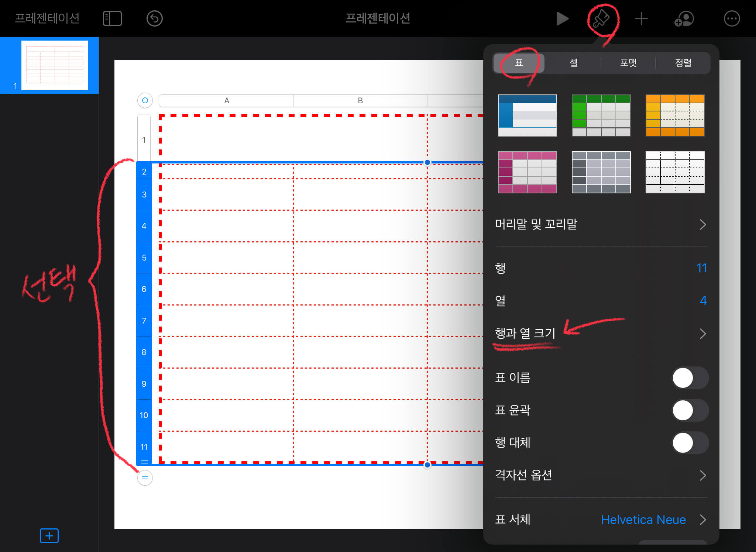Open the Format paintbrush panel
Viewport: 756px width, 552px height.
coord(601,18)
